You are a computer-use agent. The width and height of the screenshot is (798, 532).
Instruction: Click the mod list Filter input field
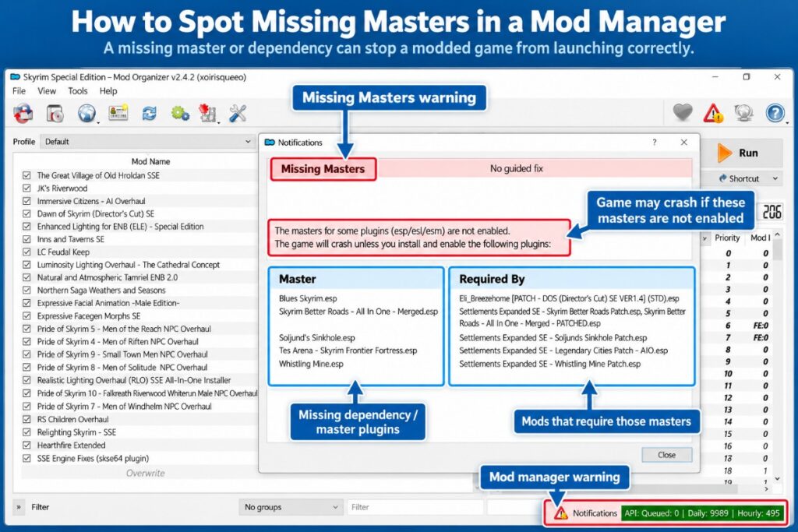click(x=415, y=507)
